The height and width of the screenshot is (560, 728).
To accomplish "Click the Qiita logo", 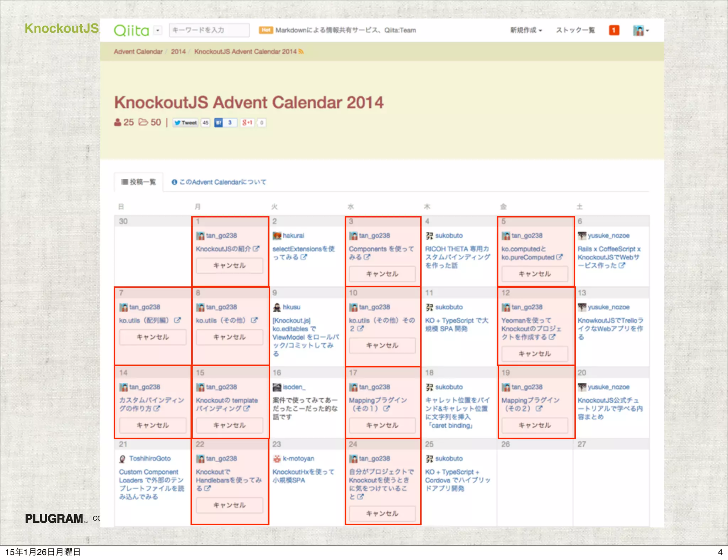I will 131,30.
